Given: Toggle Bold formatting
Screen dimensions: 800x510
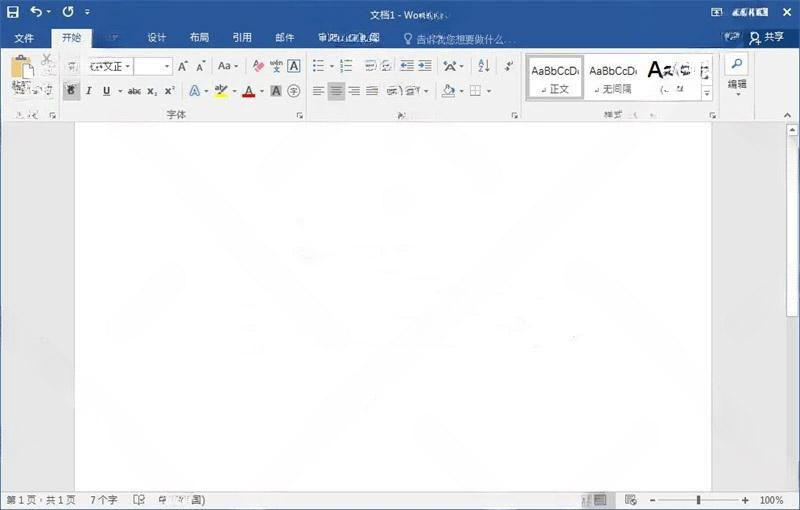Looking at the screenshot, I should click(70, 91).
